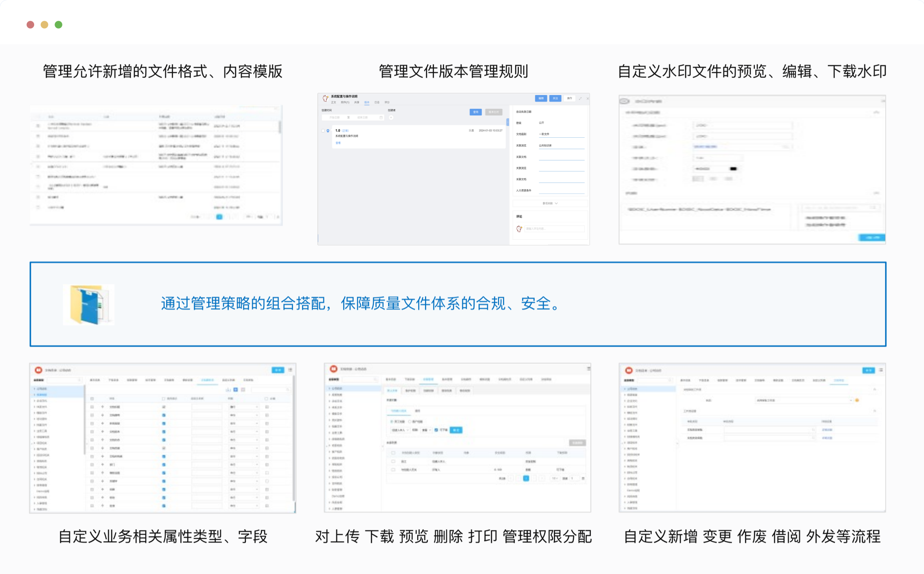Switch to the 日志 tab
Viewport: 924px width, 574px height.
pyautogui.click(x=377, y=103)
